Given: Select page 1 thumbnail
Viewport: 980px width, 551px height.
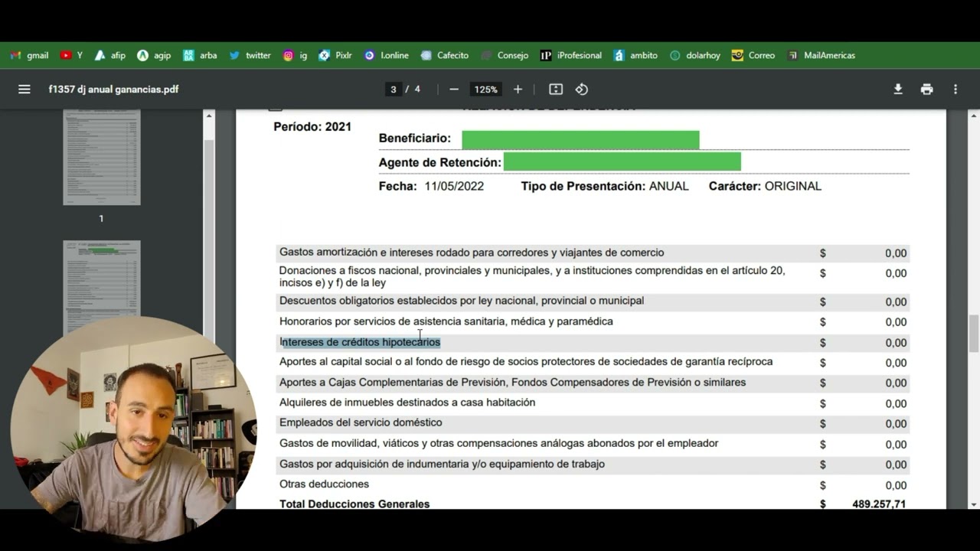Looking at the screenshot, I should click(x=102, y=158).
